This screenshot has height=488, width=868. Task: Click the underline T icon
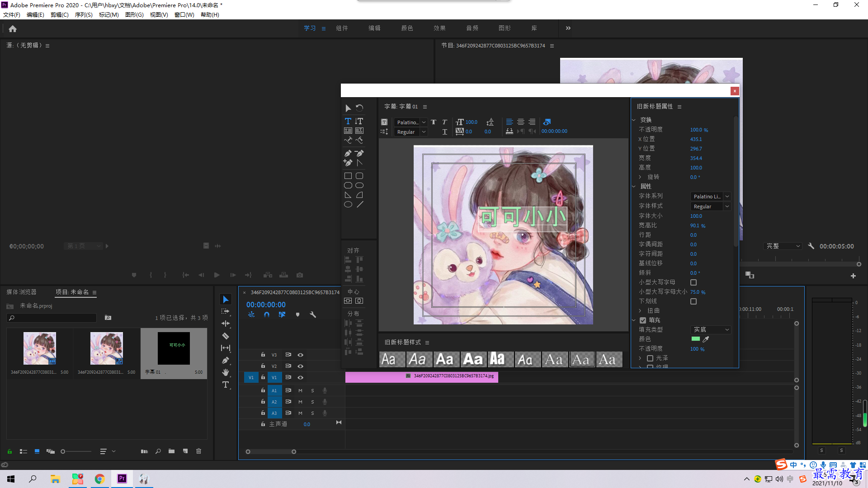point(444,131)
